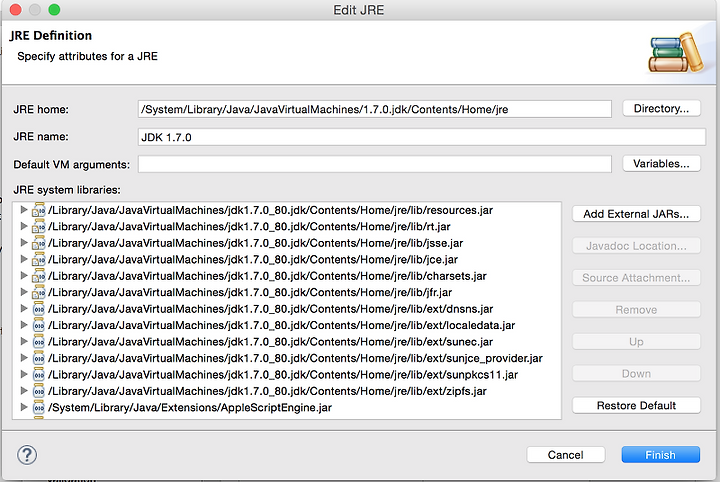Screen dimensions: 720x482
Task: Click the Remove button
Action: pos(636,310)
